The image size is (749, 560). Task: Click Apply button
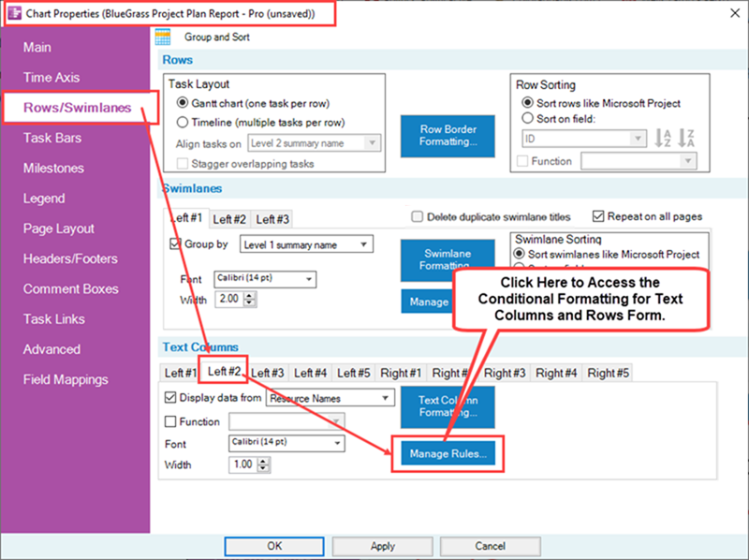[383, 546]
